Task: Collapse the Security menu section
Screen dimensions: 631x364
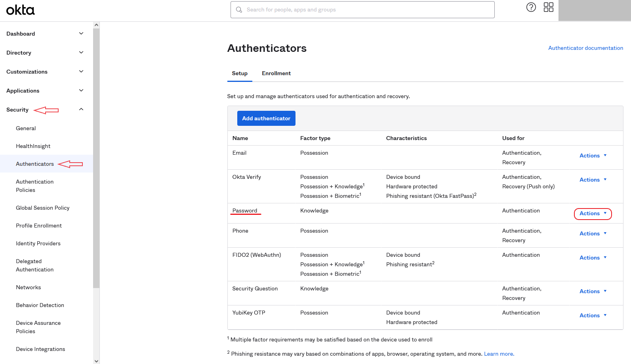Action: click(x=46, y=110)
